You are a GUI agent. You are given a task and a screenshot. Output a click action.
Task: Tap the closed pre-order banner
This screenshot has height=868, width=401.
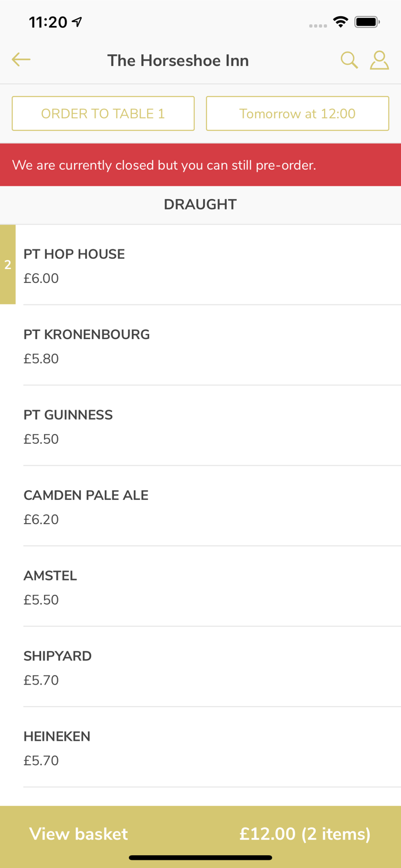click(200, 164)
